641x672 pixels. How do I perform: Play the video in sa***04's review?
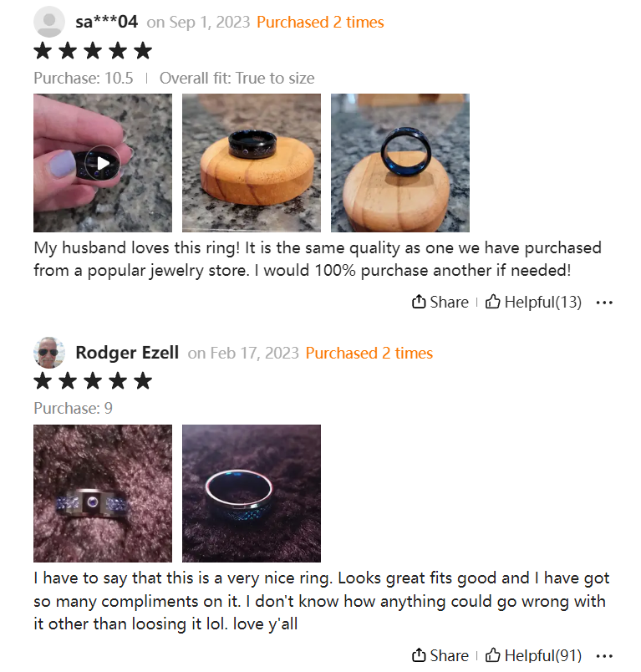pos(103,163)
